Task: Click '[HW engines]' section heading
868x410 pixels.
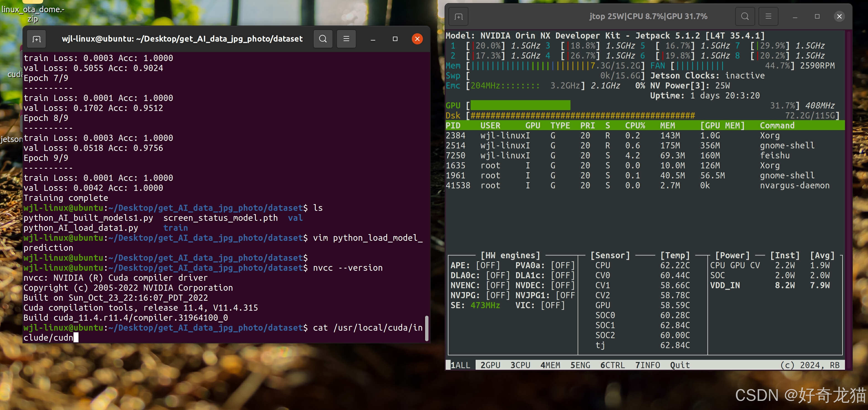Action: pos(510,255)
